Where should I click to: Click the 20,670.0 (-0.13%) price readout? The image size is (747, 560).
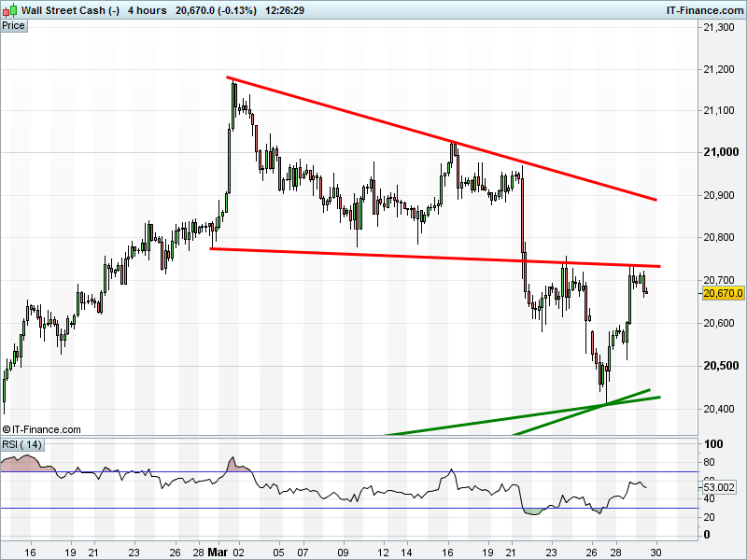click(x=216, y=10)
